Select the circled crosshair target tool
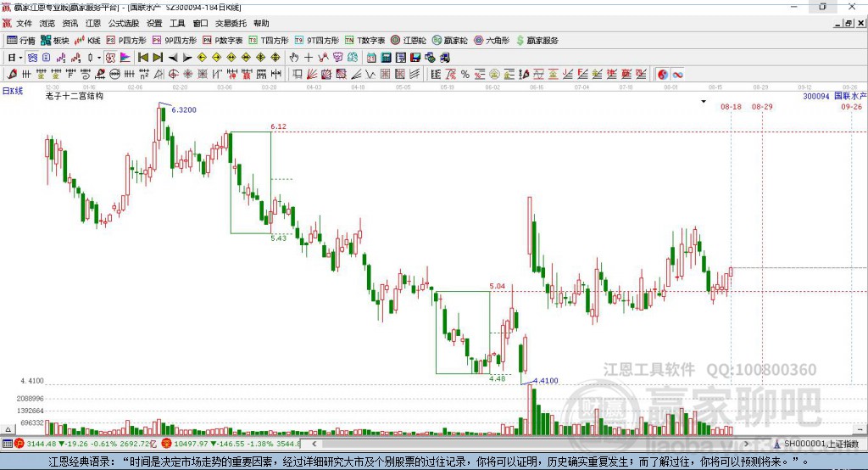868x470 pixels. 173,75
